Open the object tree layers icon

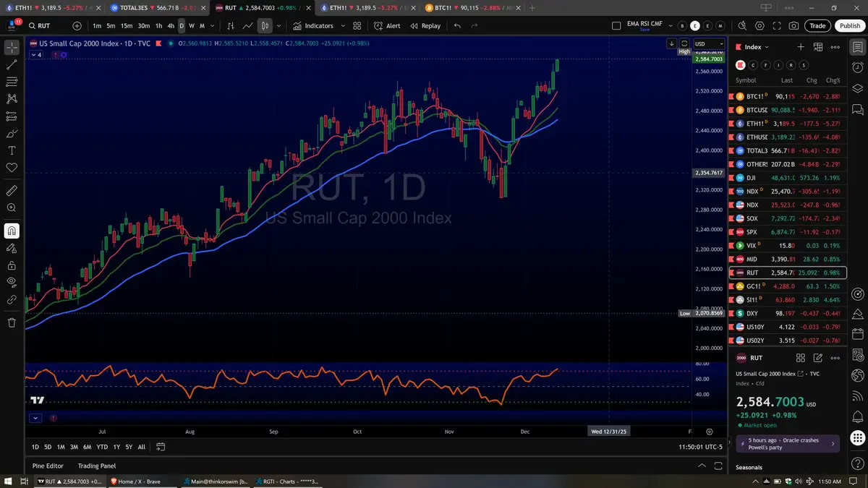coord(857,88)
